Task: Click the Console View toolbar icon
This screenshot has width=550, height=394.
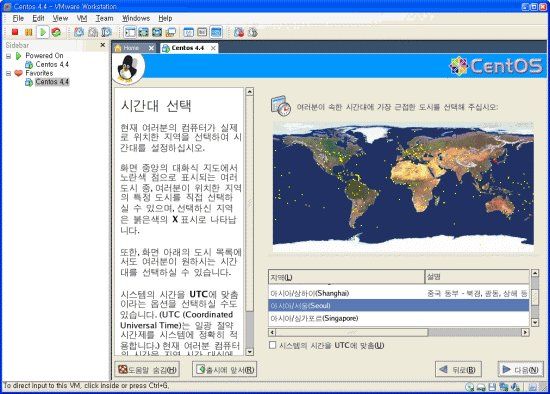Action: (x=216, y=32)
